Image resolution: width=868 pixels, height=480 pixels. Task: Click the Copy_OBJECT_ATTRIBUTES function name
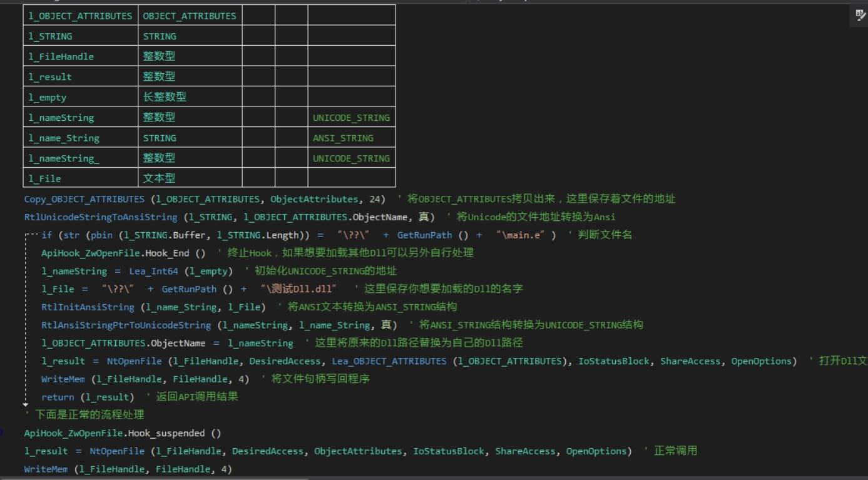pyautogui.click(x=83, y=198)
